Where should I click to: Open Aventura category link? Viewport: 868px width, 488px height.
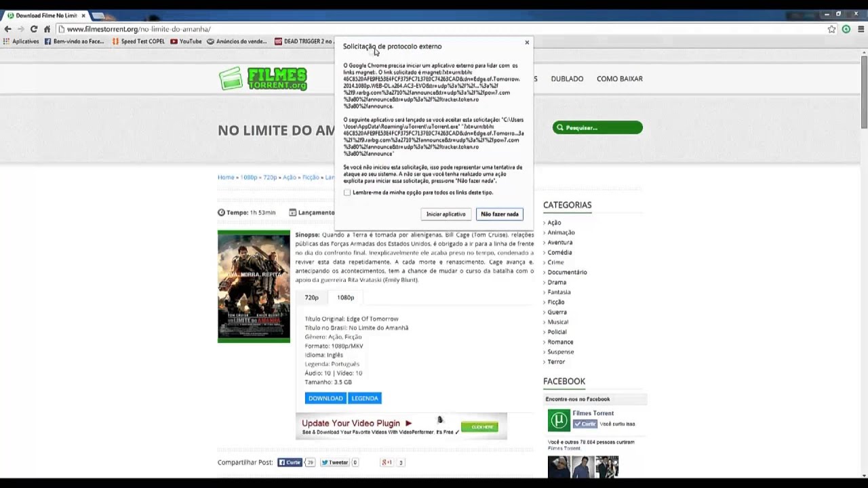point(560,243)
